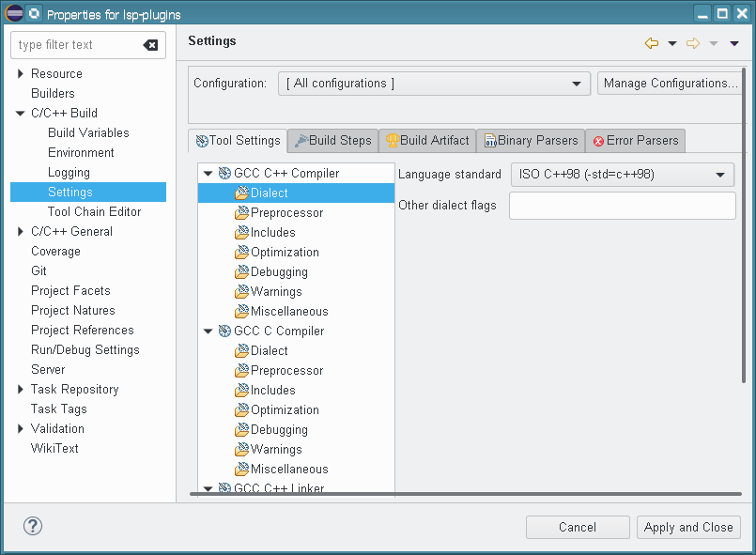Image resolution: width=756 pixels, height=555 pixels.
Task: Clear the filter text with the X icon
Action: tap(150, 45)
